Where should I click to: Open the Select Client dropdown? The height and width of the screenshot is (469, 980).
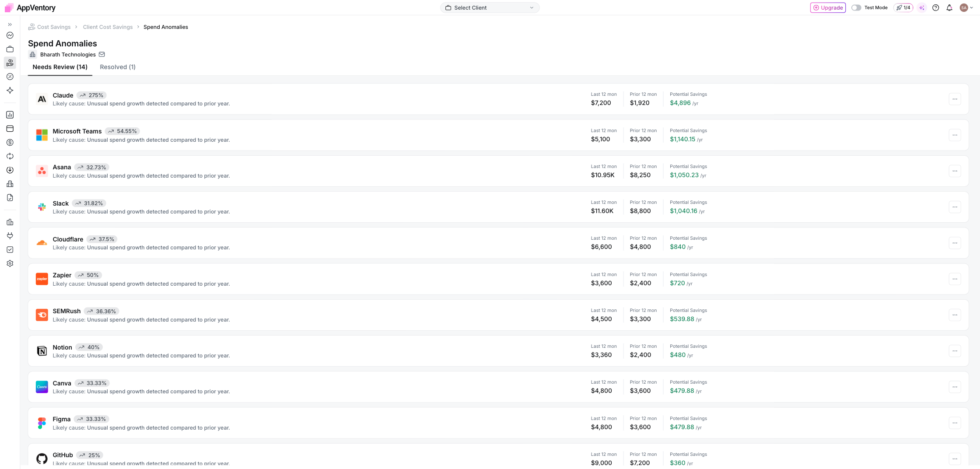[x=490, y=8]
